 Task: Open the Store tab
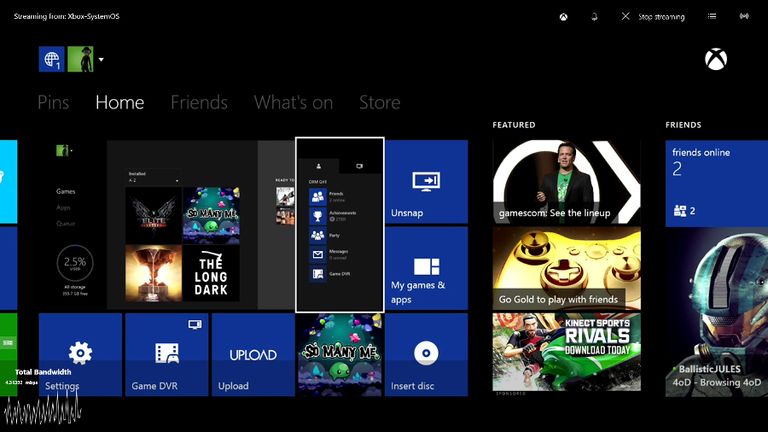380,102
